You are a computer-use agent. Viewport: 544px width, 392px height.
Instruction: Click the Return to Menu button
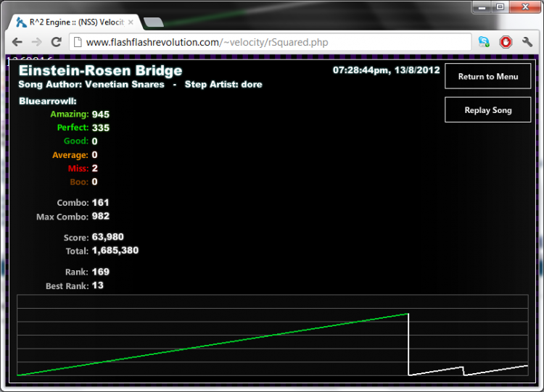488,76
